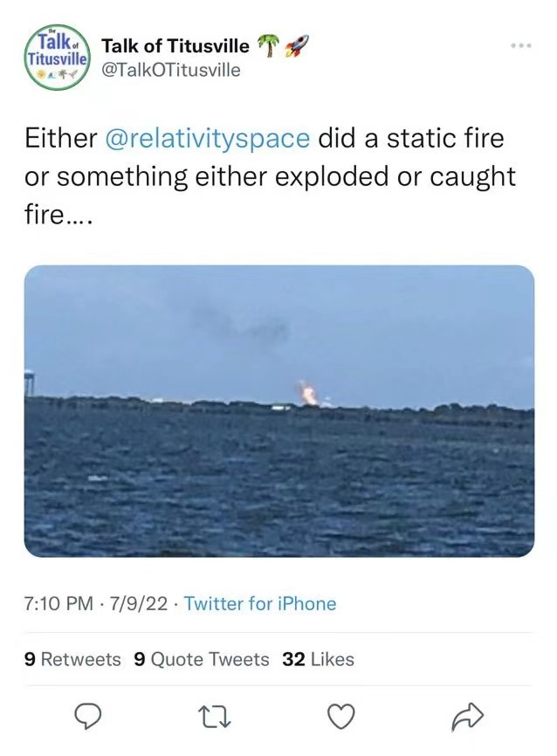Open the @relativityspace mention link
The image size is (557, 756).
[x=206, y=138]
